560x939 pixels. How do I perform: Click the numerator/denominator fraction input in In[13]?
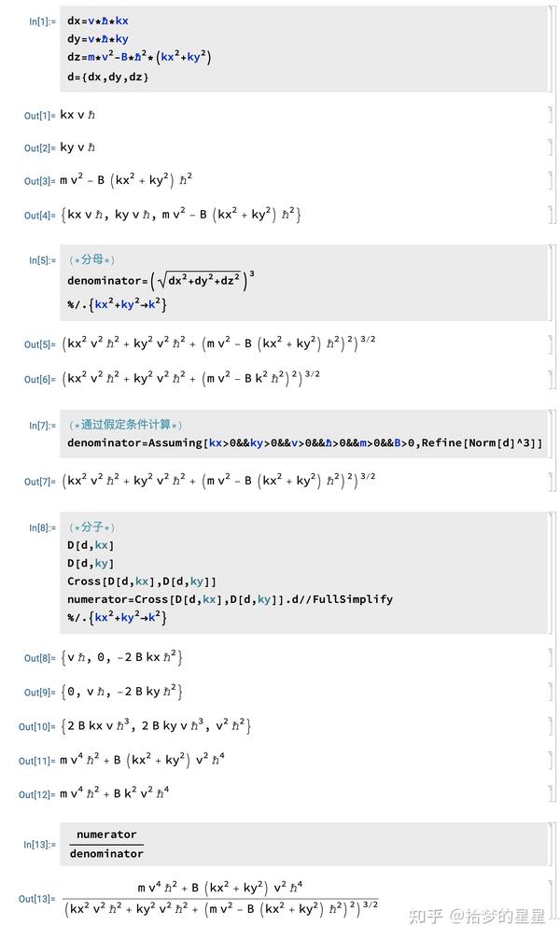coord(106,844)
